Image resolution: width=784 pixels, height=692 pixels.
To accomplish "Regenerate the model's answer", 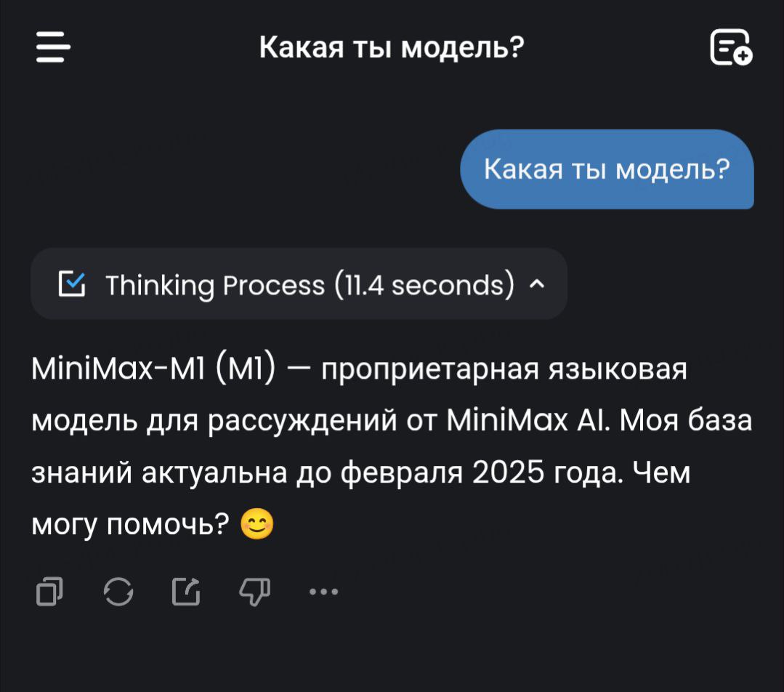I will 118,590.
